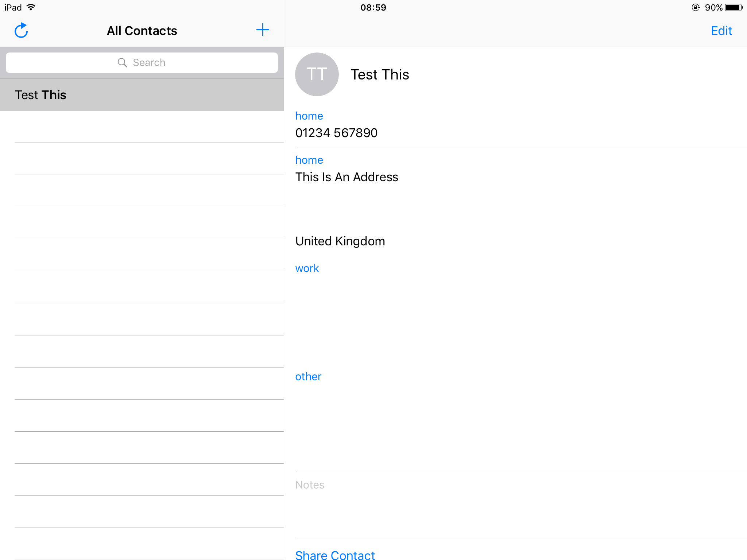Image resolution: width=747 pixels, height=560 pixels.
Task: Tap the Notes field
Action: 511,503
